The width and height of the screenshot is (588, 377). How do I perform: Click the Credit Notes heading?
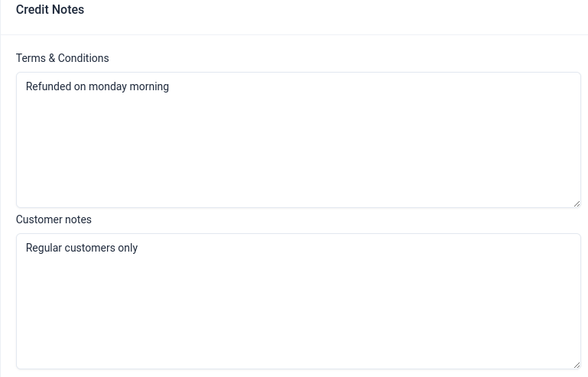(x=50, y=10)
